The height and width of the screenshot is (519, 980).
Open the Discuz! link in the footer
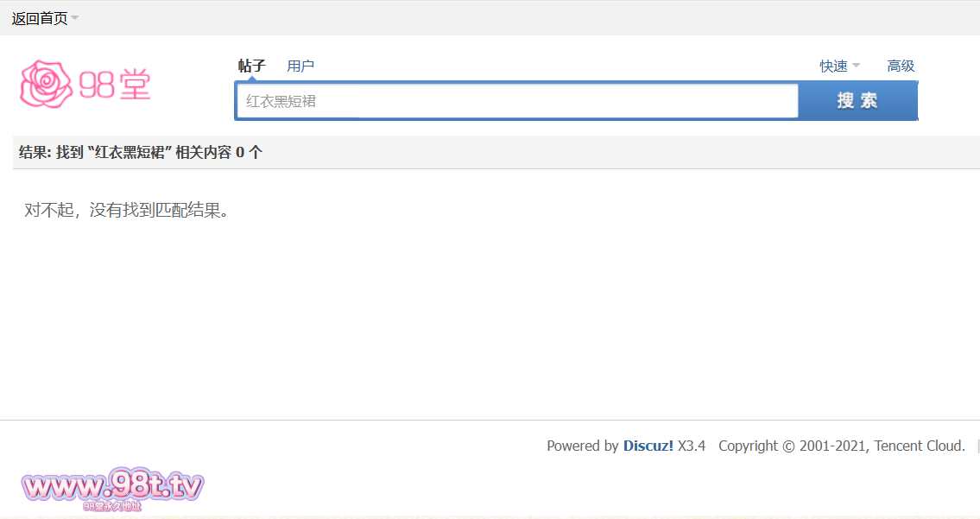coord(648,446)
